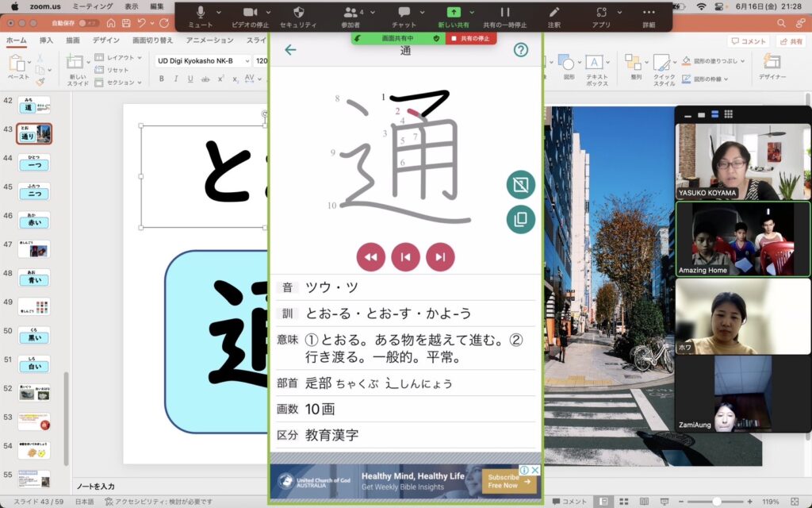Select slide 44 thumbnail
Image resolution: width=812 pixels, height=508 pixels.
click(x=34, y=164)
